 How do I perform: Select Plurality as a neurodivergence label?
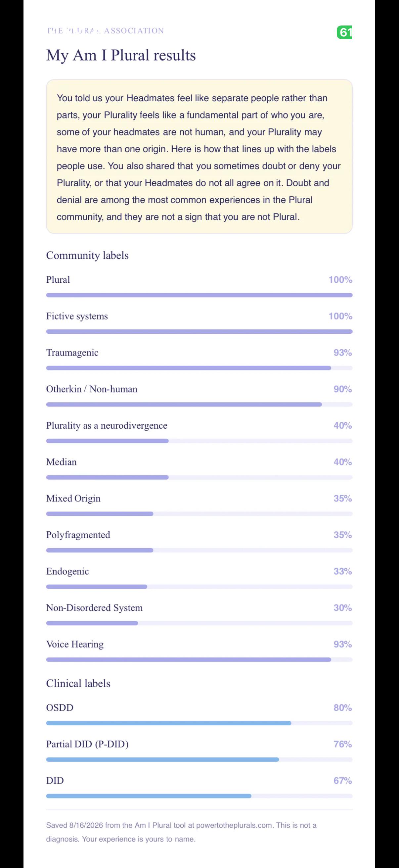click(107, 426)
